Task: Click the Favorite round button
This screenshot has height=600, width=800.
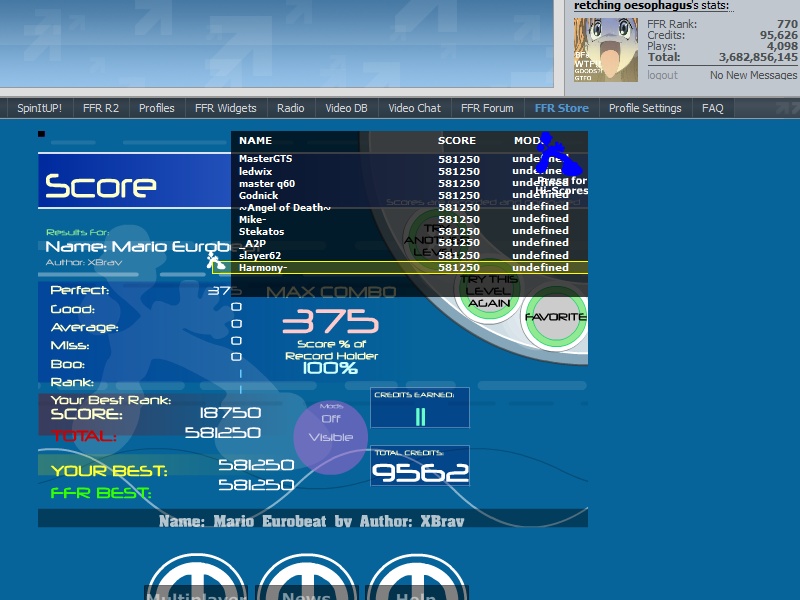Action: tap(556, 318)
